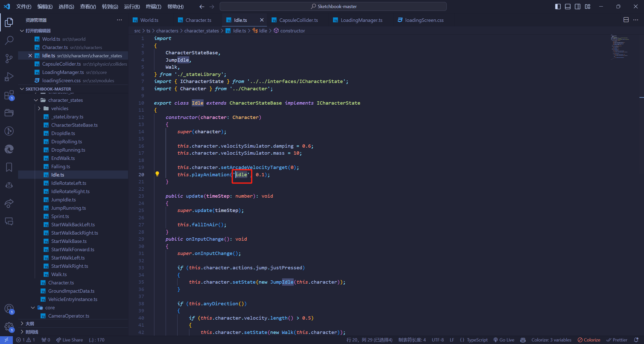Toggle the bottom panel visibility
644x344 pixels.
point(568,7)
